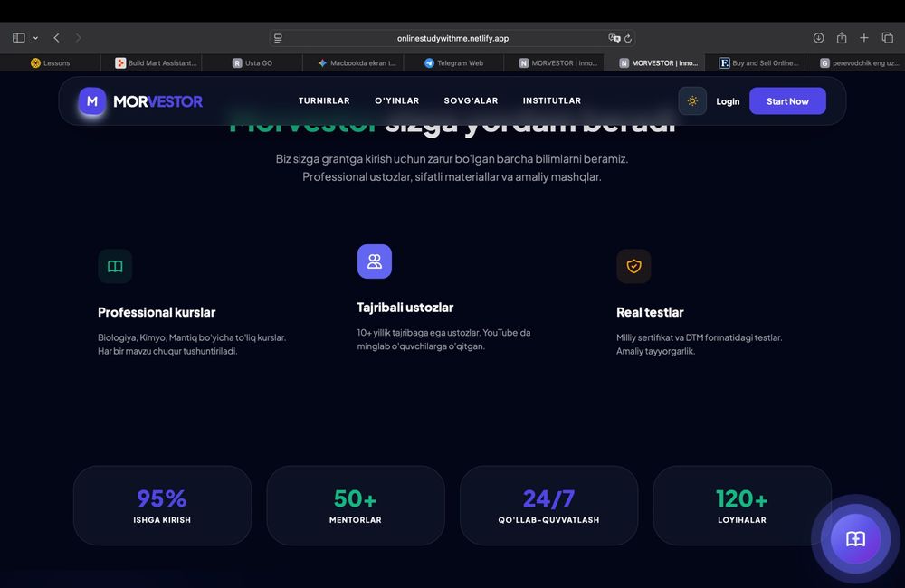The width and height of the screenshot is (905, 588).
Task: Open Safari downloads icon
Action: (x=818, y=38)
